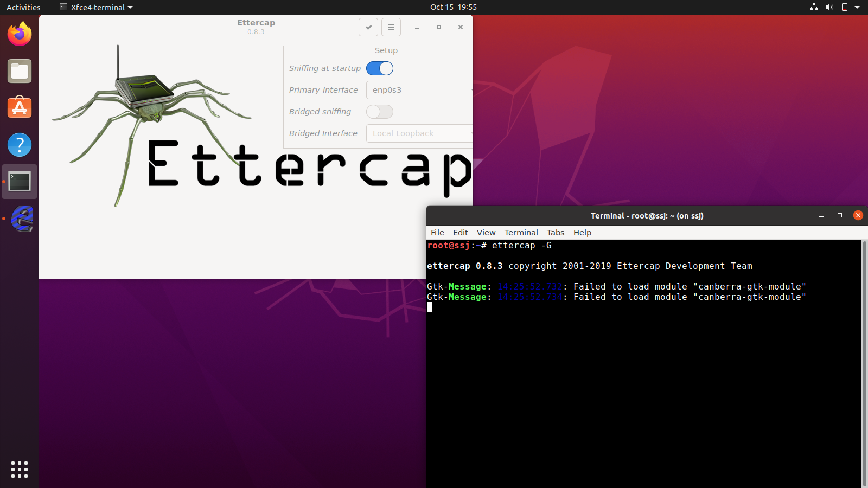Disable Sniffing at startup

pyautogui.click(x=380, y=68)
